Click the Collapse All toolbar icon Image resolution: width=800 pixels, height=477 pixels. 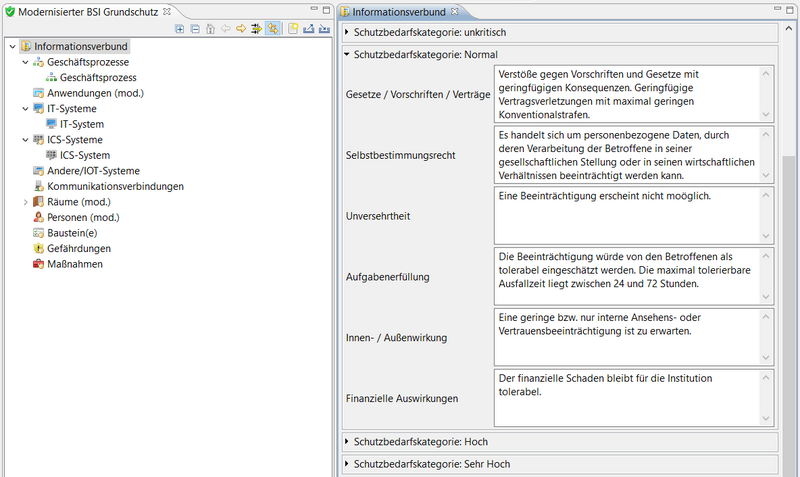195,29
